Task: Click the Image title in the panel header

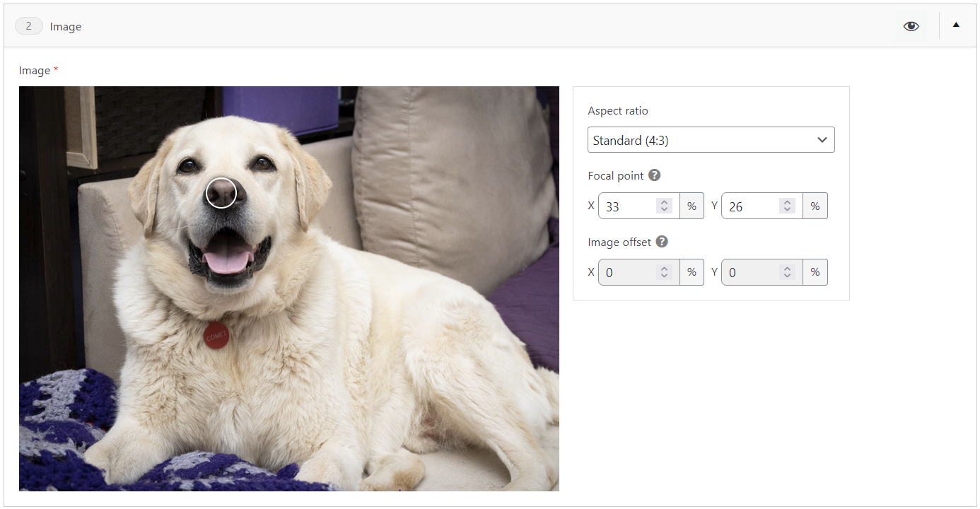Action: pyautogui.click(x=66, y=27)
